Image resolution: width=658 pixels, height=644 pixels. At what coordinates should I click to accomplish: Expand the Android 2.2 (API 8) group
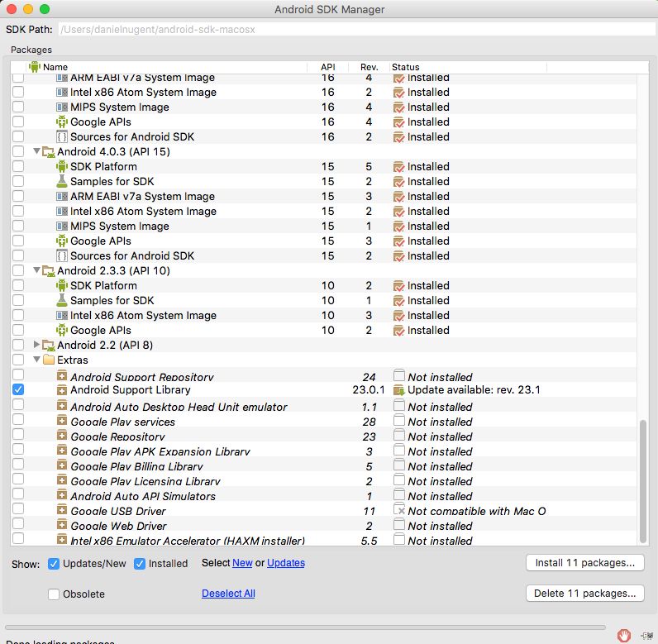point(36,345)
